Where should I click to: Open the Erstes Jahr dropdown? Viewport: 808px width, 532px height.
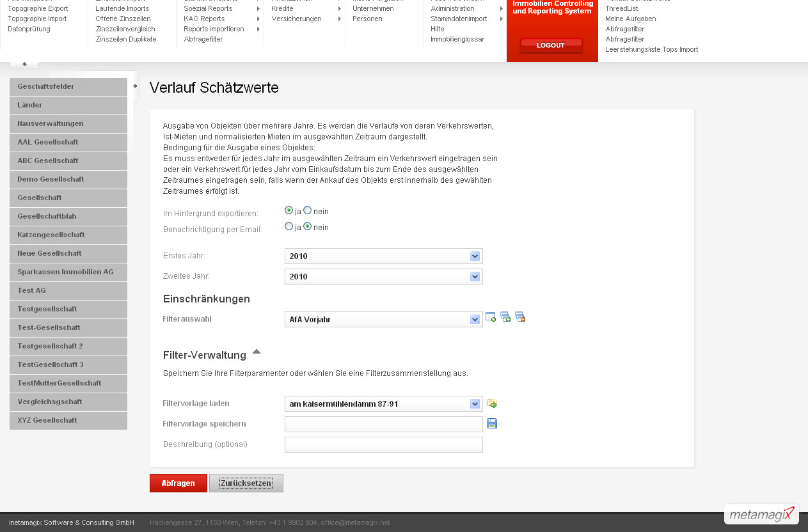click(x=384, y=256)
